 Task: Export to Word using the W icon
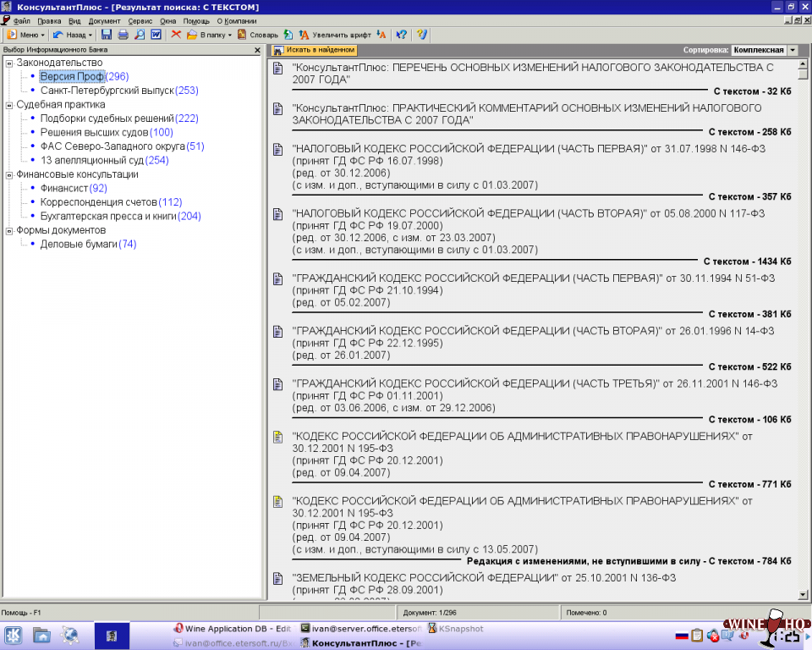(x=156, y=35)
